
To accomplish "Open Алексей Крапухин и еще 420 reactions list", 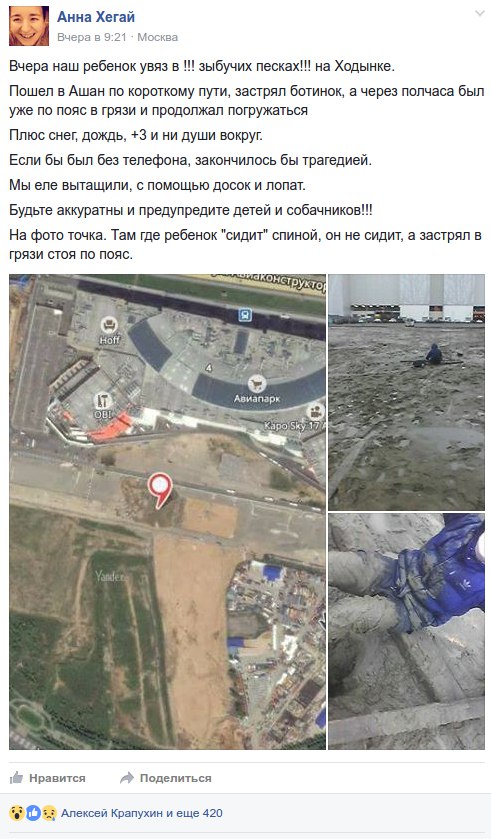I will pos(141,813).
